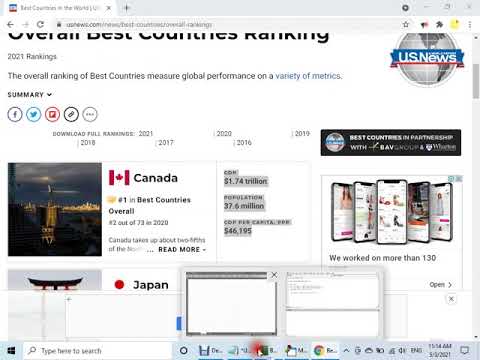This screenshot has width=480, height=360.
Task: Select the Best Countries browser tab
Action: pos(60,8)
